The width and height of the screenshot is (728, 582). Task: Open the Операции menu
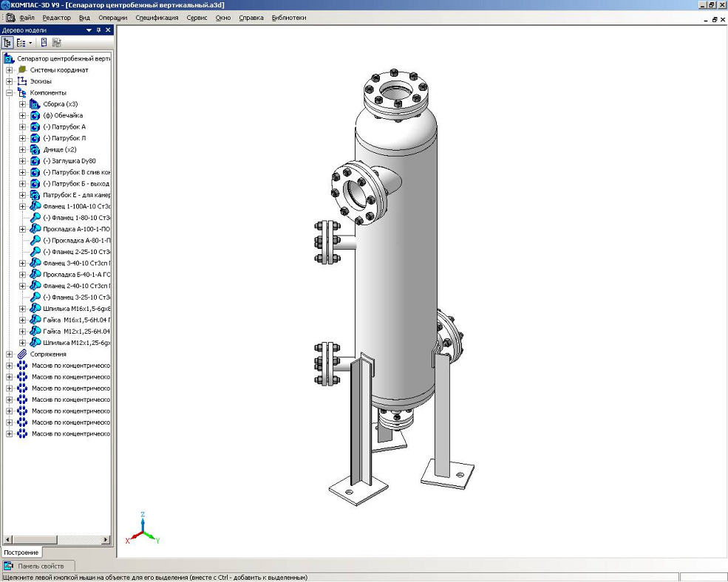click(112, 18)
